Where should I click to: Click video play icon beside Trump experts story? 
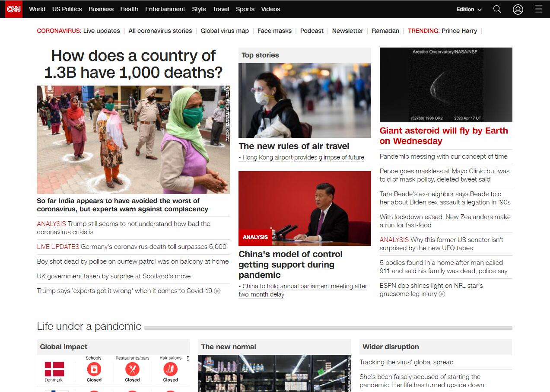[x=217, y=291]
